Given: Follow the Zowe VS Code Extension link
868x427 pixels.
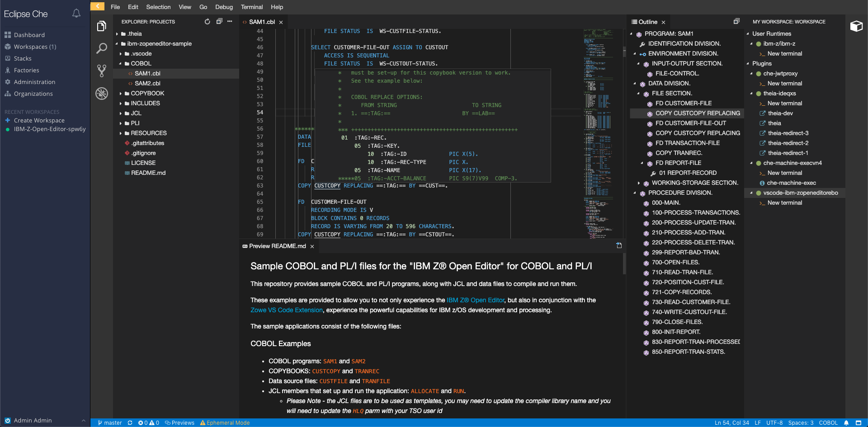Looking at the screenshot, I should pos(287,310).
